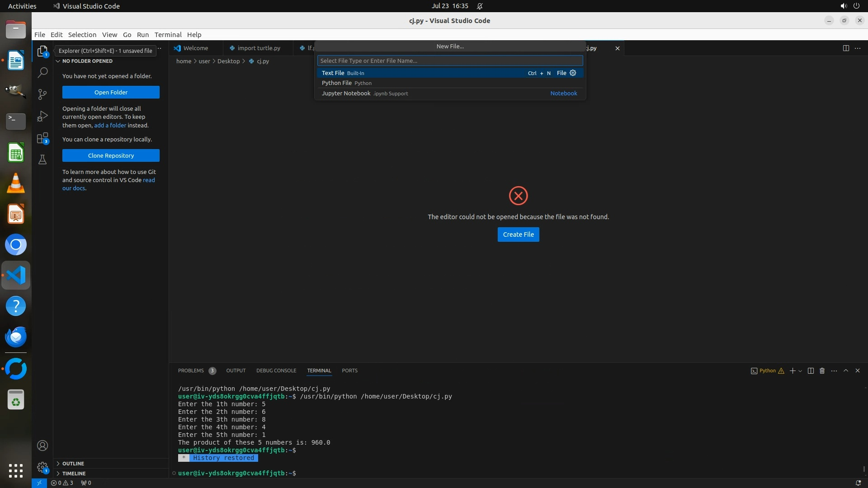Open the Testing beaker icon

42,160
